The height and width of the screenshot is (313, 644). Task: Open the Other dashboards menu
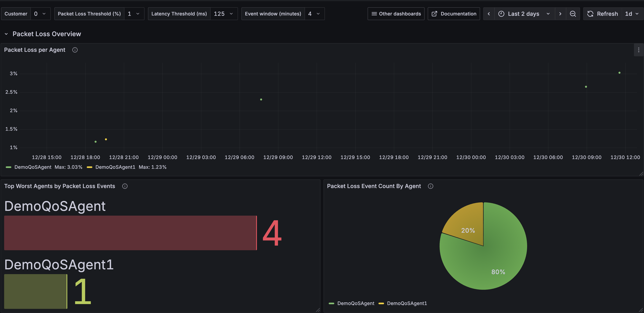pyautogui.click(x=396, y=14)
